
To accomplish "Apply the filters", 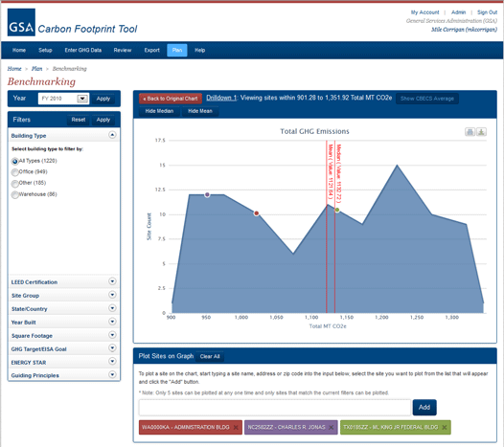I will [x=103, y=120].
